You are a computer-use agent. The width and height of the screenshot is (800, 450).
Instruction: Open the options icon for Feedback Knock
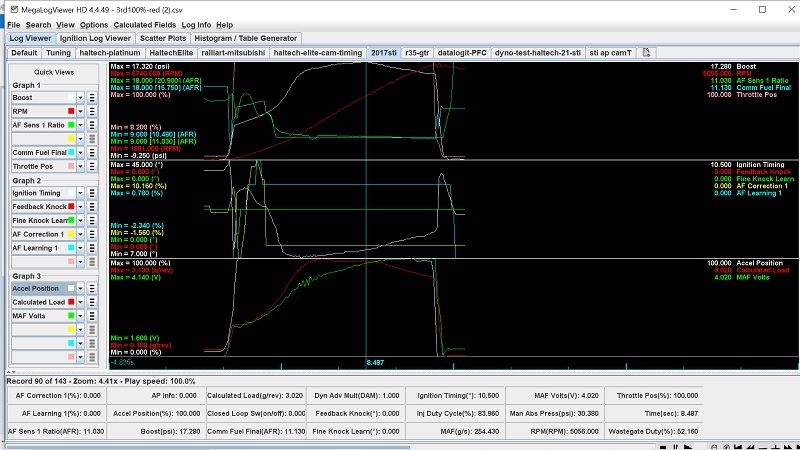pyautogui.click(x=92, y=207)
